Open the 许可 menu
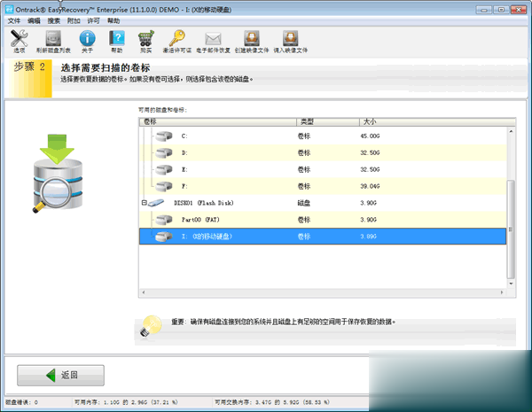Image resolution: width=532 pixels, height=412 pixels. coord(94,21)
